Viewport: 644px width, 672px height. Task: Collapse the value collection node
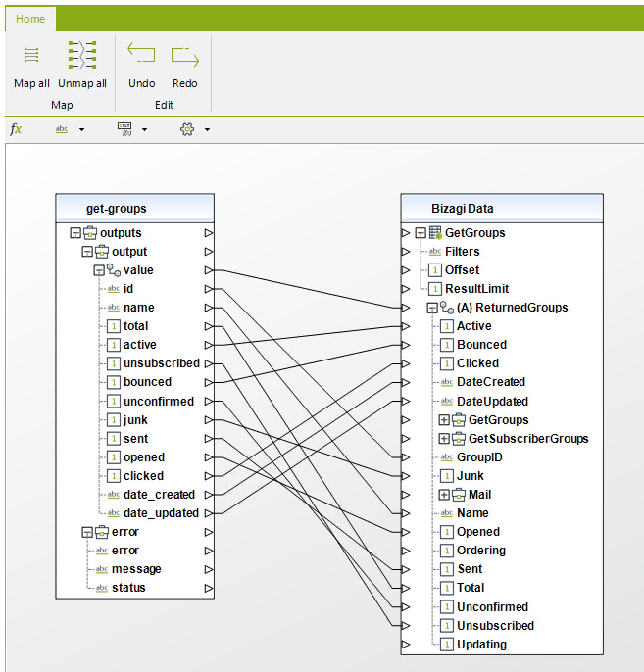click(x=99, y=270)
